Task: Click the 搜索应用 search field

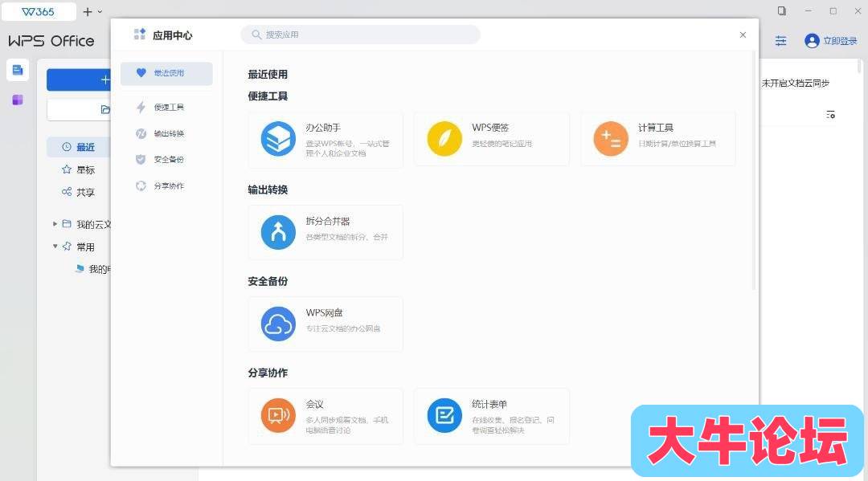Action: click(360, 35)
